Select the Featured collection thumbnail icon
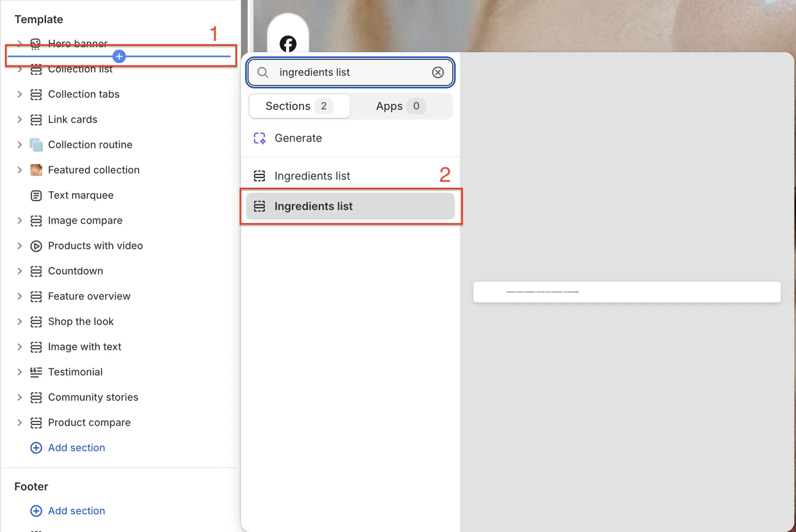 36,169
